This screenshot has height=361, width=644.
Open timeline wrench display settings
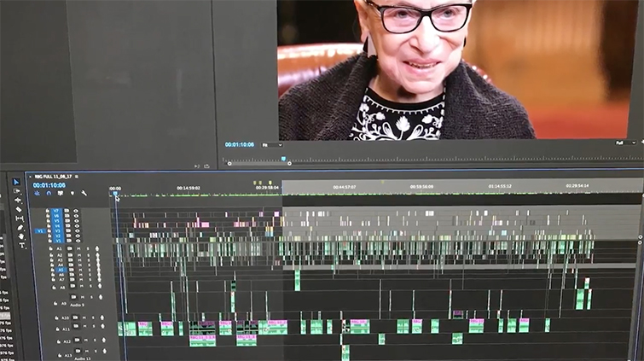tap(84, 194)
